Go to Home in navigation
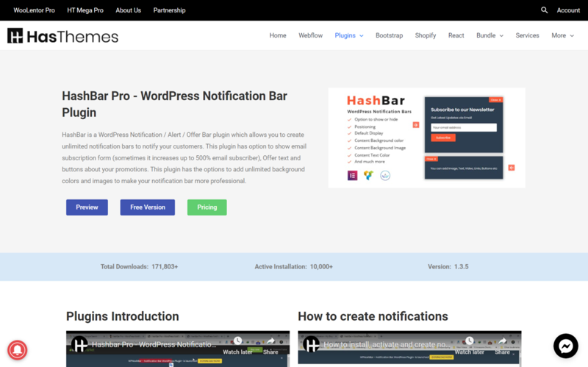Viewport: 588px width, 367px height. click(x=278, y=35)
